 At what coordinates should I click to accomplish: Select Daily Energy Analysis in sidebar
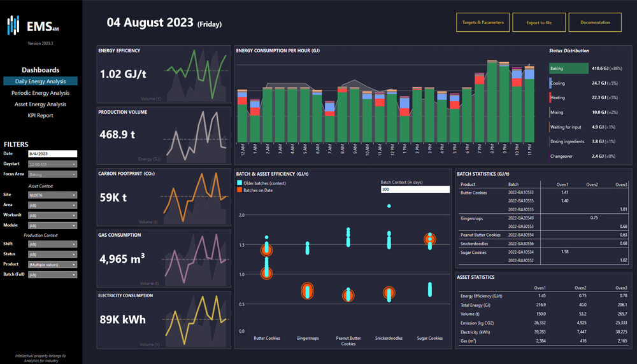pyautogui.click(x=40, y=81)
